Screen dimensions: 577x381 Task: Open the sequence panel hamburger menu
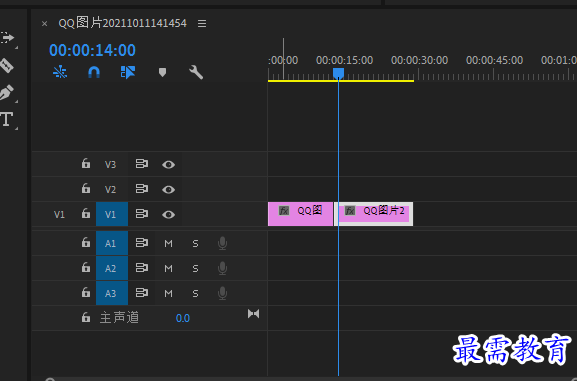[x=202, y=24]
